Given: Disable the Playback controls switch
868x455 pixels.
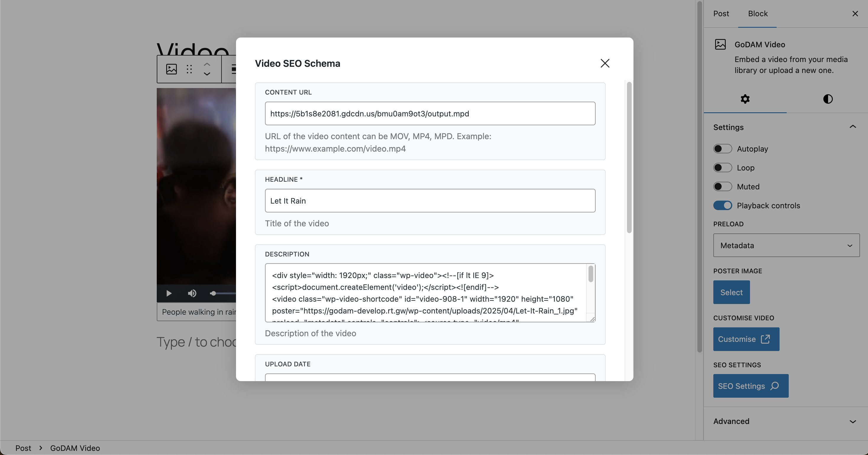Looking at the screenshot, I should [722, 205].
